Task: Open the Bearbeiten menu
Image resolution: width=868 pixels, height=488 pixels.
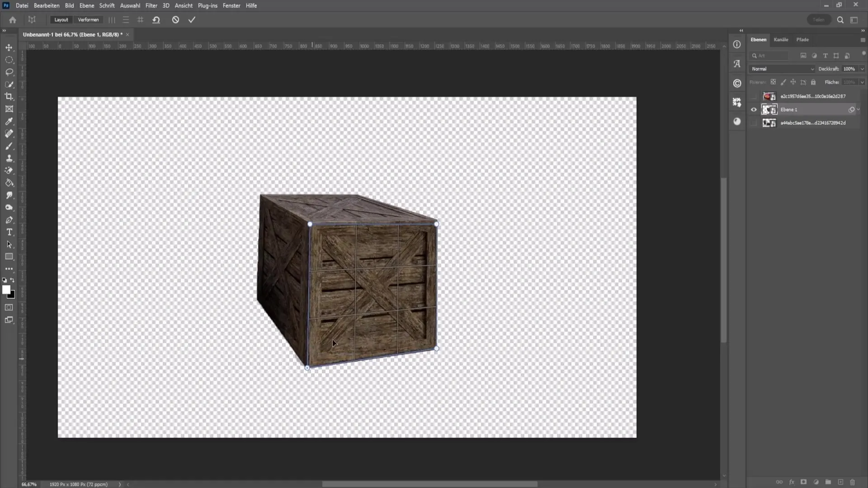Action: pyautogui.click(x=47, y=5)
